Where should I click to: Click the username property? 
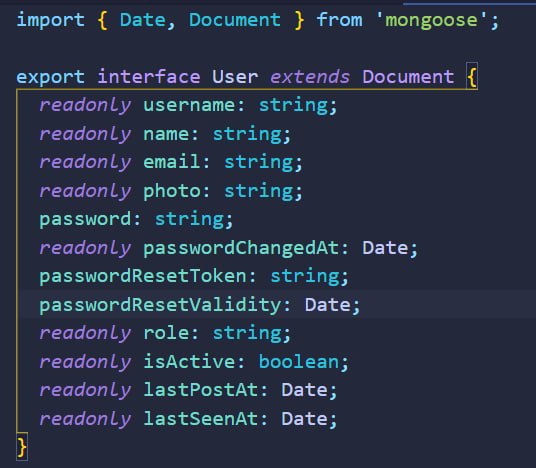point(189,105)
